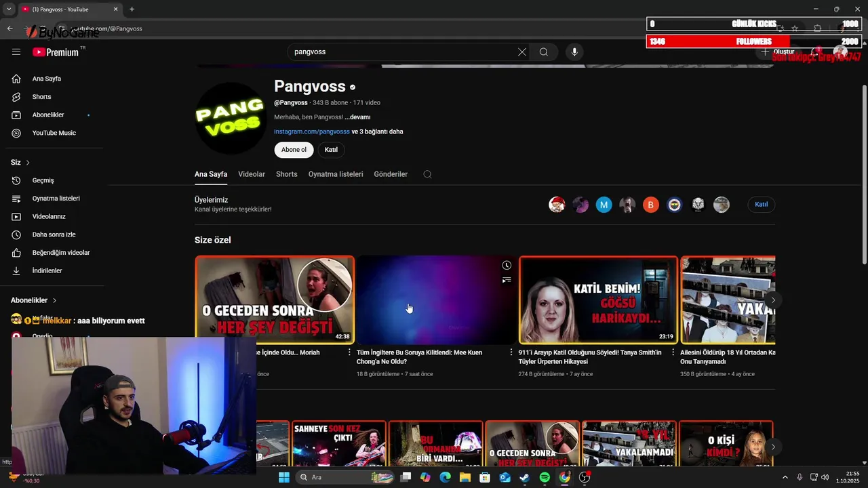Open the hamburger guide menu icon

(16, 52)
